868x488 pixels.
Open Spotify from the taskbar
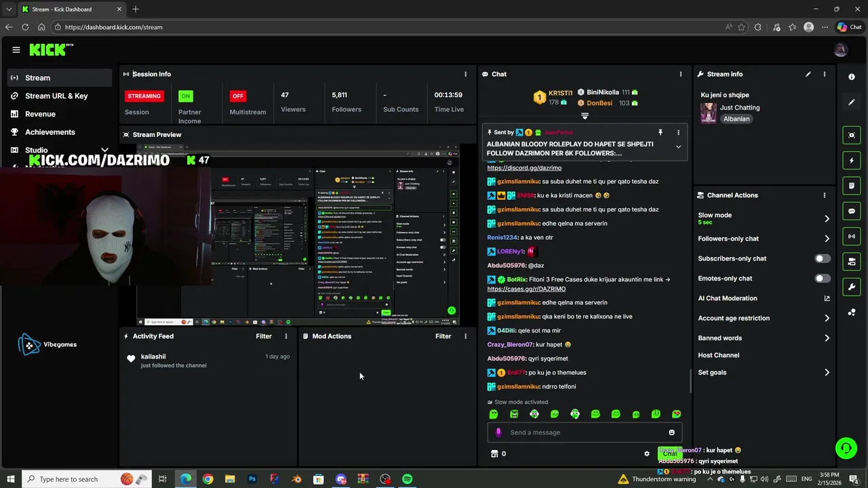[407, 479]
